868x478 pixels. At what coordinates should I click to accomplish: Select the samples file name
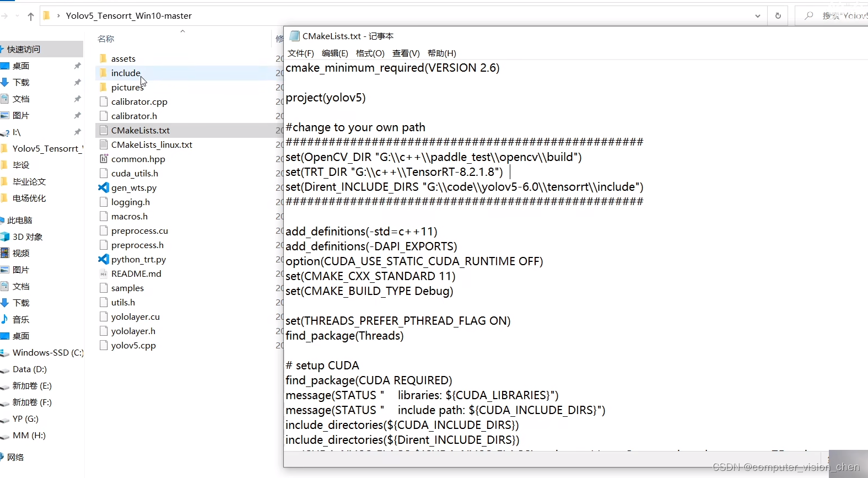coord(127,288)
